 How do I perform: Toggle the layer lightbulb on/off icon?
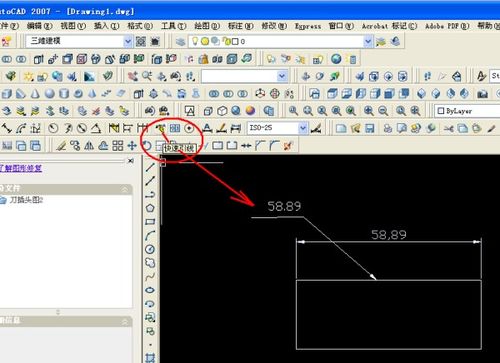coord(195,41)
